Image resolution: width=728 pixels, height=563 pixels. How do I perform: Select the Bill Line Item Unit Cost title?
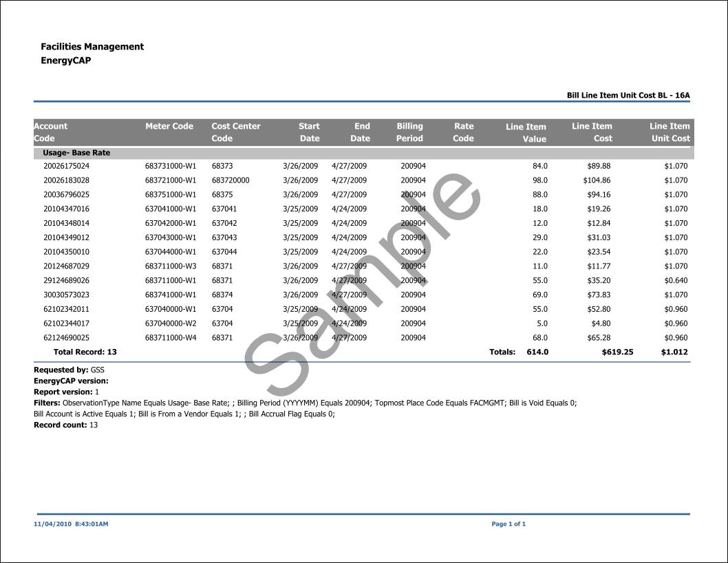(628, 95)
